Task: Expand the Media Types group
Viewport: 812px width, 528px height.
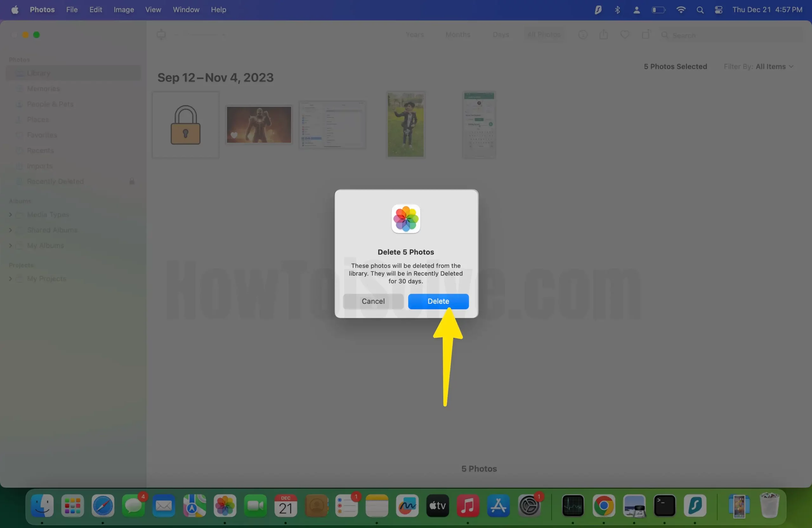Action: 10,215
